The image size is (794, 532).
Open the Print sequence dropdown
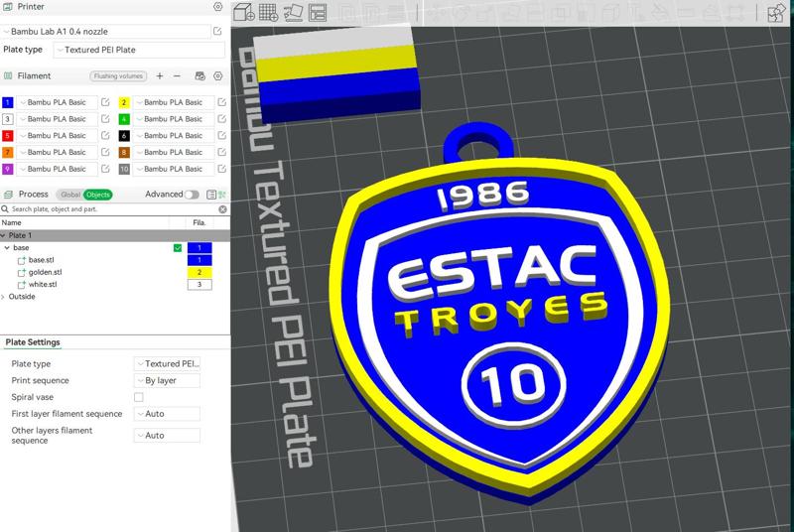point(167,381)
